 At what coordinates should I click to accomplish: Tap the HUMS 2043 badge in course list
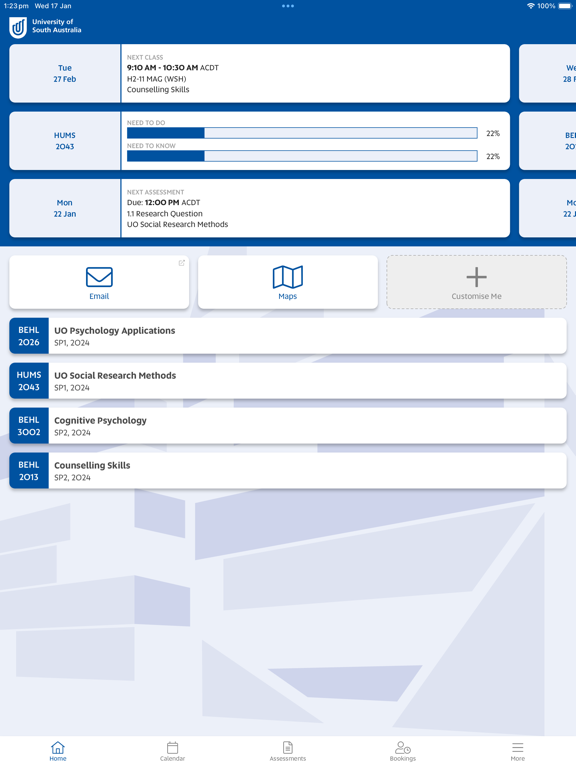point(29,381)
